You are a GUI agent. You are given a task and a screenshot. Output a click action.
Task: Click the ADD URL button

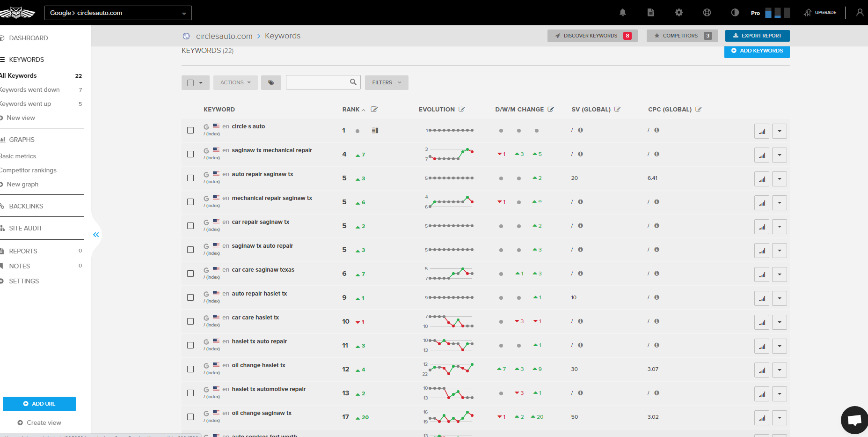[39, 404]
